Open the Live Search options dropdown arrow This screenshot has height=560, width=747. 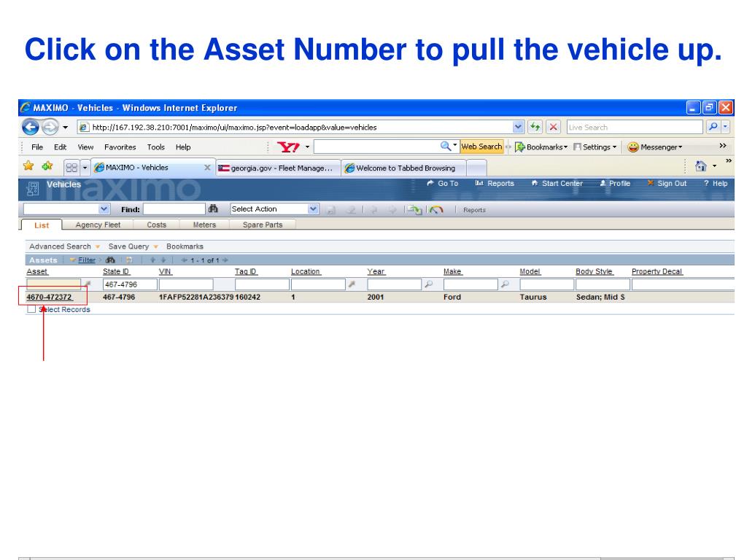(x=725, y=127)
